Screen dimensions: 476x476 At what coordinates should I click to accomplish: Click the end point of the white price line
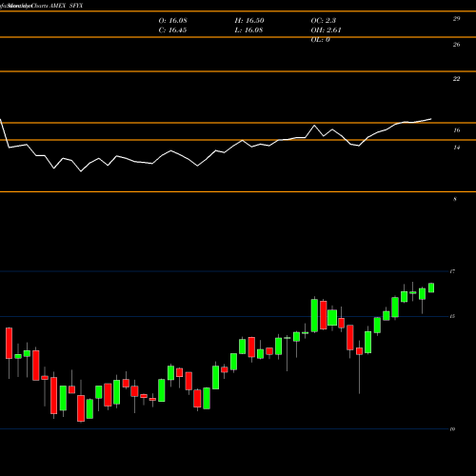(431, 119)
